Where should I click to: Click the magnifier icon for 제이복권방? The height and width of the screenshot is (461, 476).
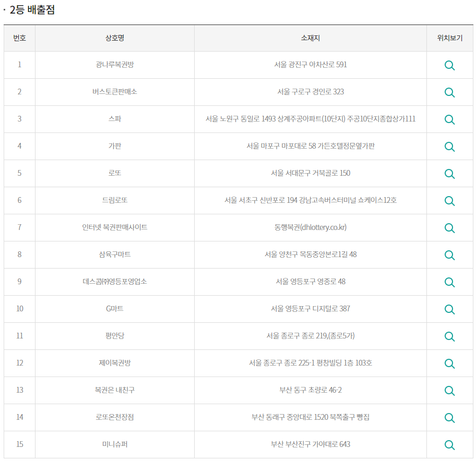point(449,363)
